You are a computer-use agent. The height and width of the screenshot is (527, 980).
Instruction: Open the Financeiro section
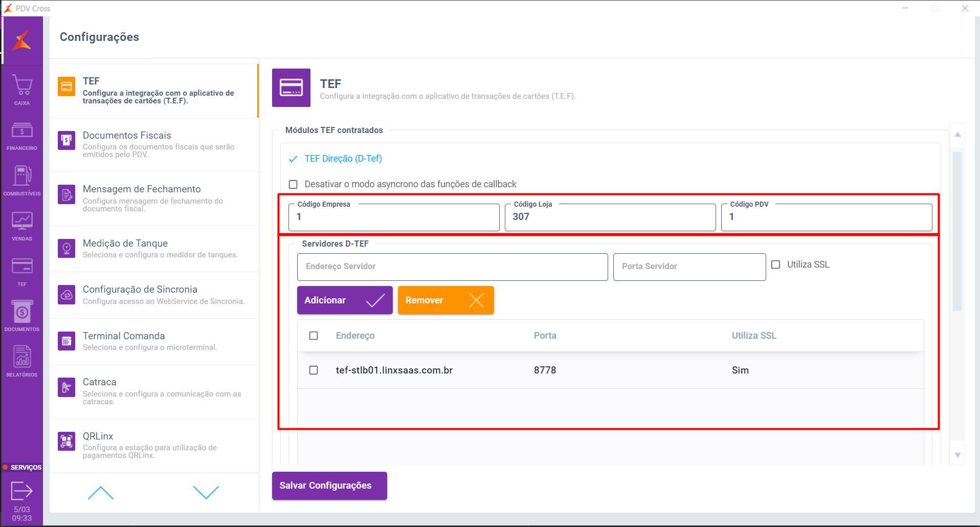click(22, 136)
